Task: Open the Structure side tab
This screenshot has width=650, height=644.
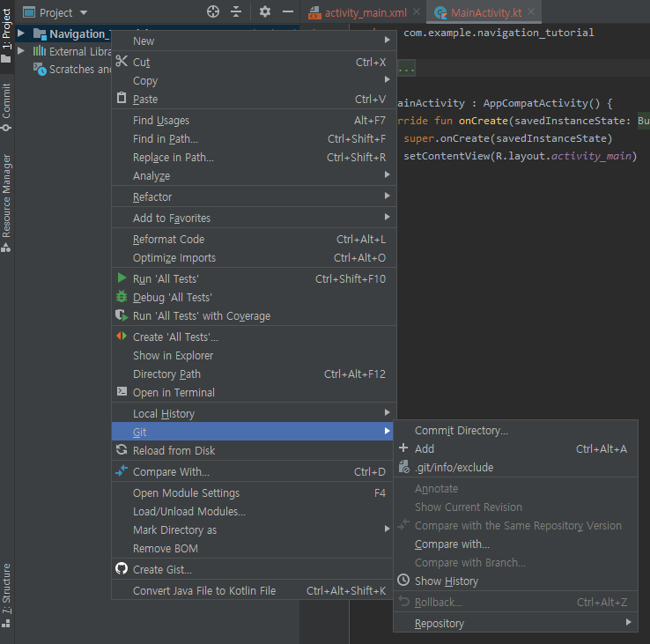Action: click(x=6, y=596)
